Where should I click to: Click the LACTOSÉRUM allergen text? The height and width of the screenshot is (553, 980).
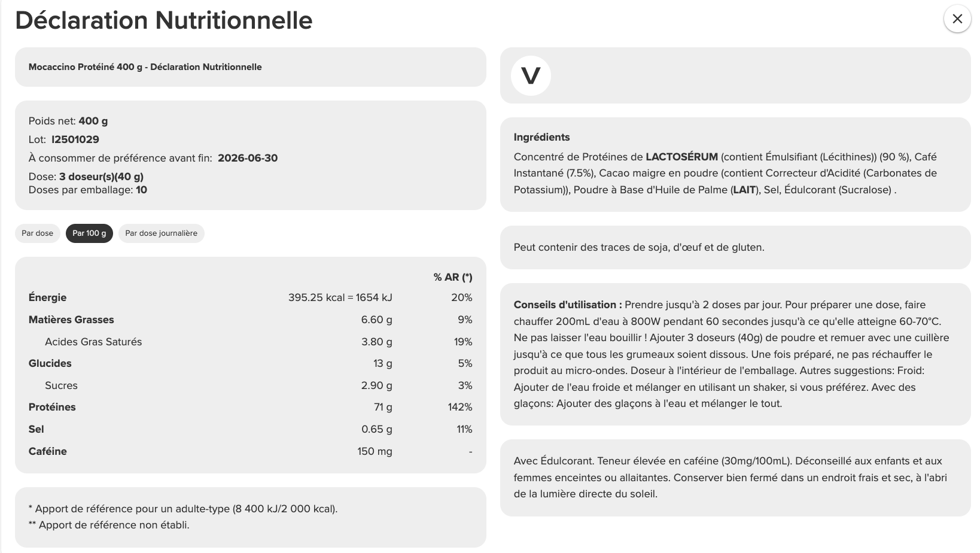point(681,157)
